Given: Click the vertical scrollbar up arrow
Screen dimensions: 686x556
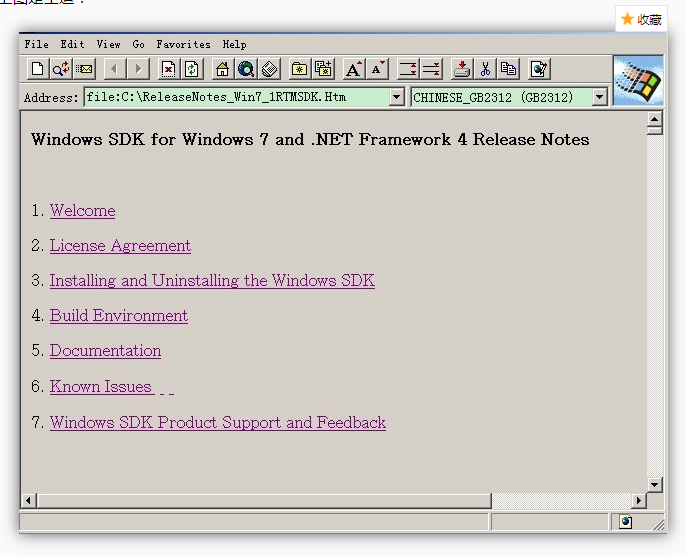Looking at the screenshot, I should pos(654,119).
